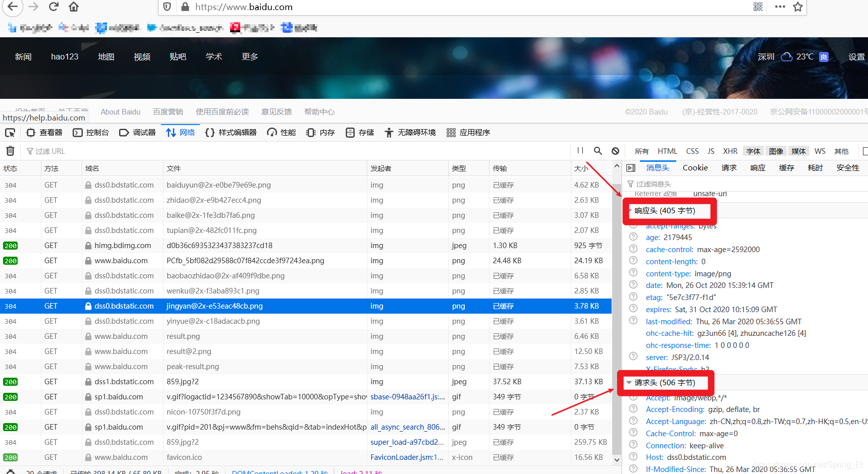Reload the page with the refresh icon
The width and height of the screenshot is (868, 474).
(53, 7)
